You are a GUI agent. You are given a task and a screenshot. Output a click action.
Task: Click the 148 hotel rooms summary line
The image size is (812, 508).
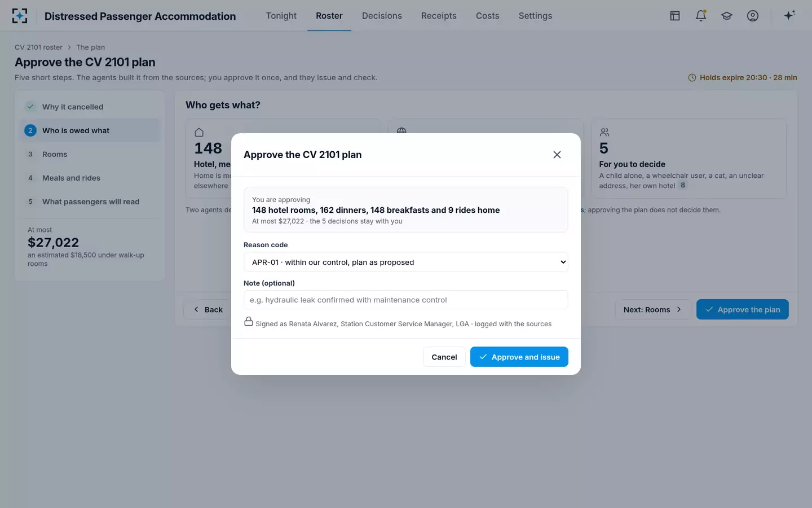pyautogui.click(x=376, y=210)
